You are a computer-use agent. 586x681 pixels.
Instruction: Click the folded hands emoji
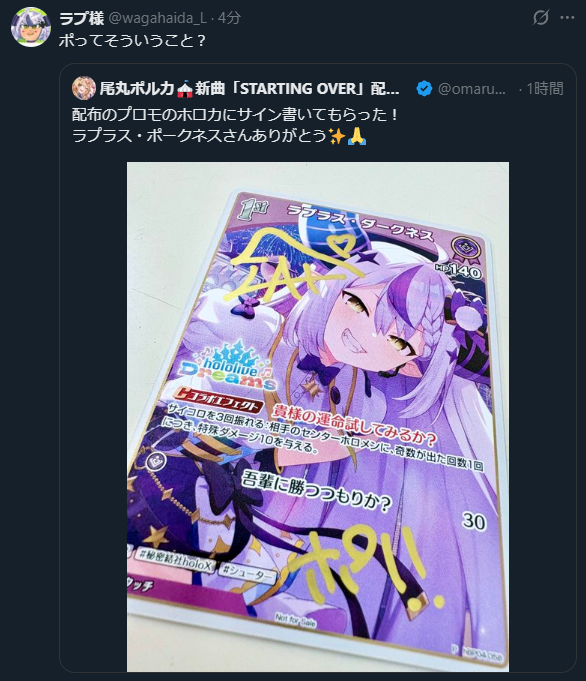[x=358, y=136]
